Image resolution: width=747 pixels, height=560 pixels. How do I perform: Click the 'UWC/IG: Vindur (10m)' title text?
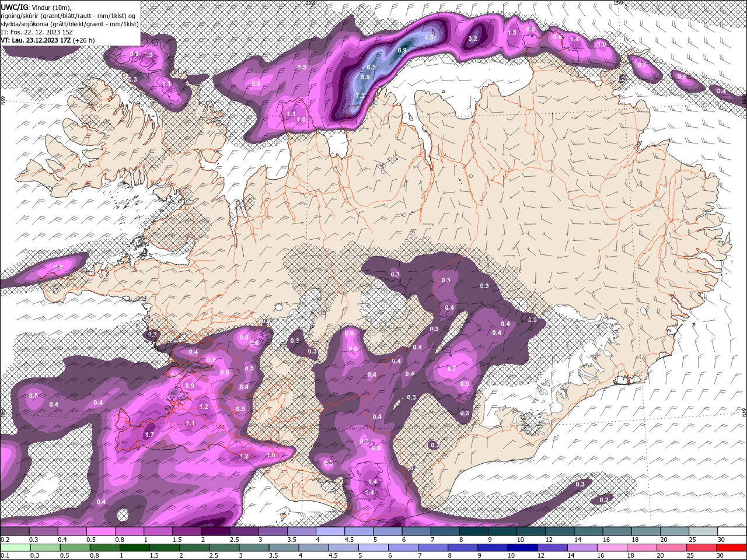point(35,7)
